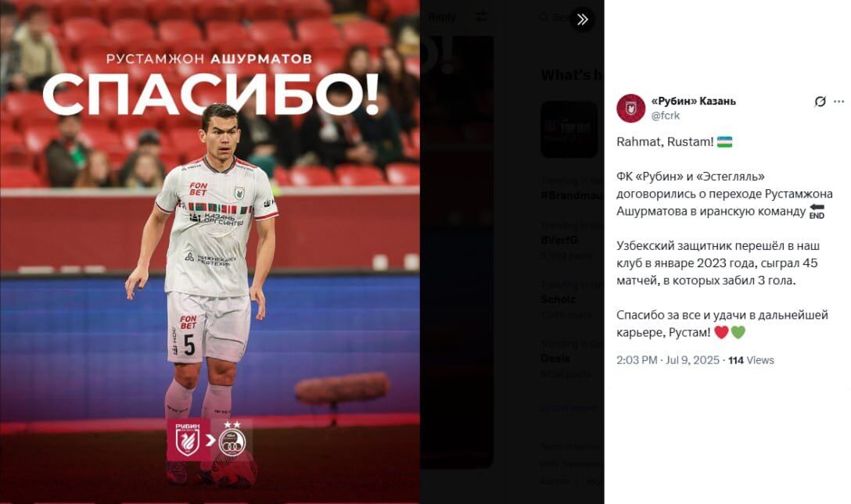
Task: Click the @fcrk handle
Action: [665, 116]
